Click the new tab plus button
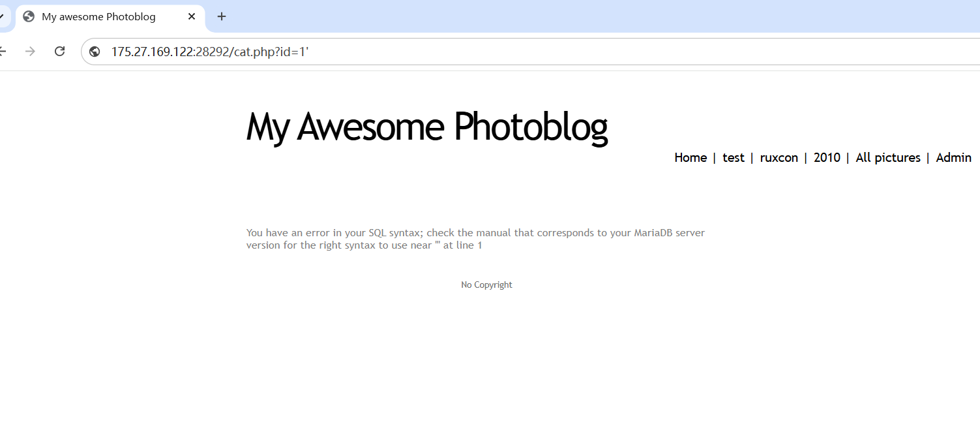980x432 pixels. click(222, 16)
